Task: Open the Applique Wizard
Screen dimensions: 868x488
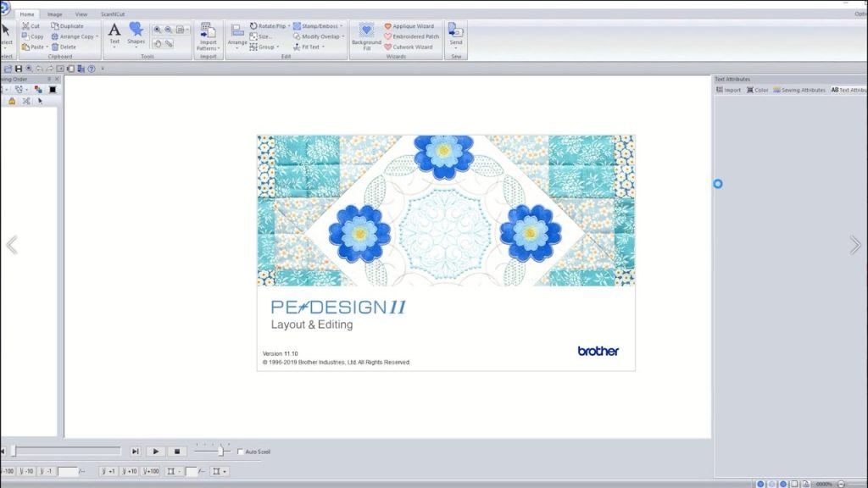Action: pos(411,26)
